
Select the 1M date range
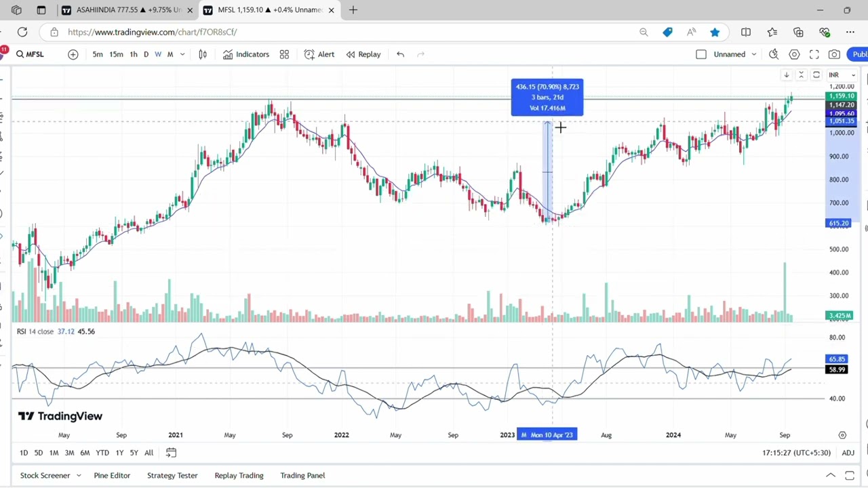[x=54, y=453]
